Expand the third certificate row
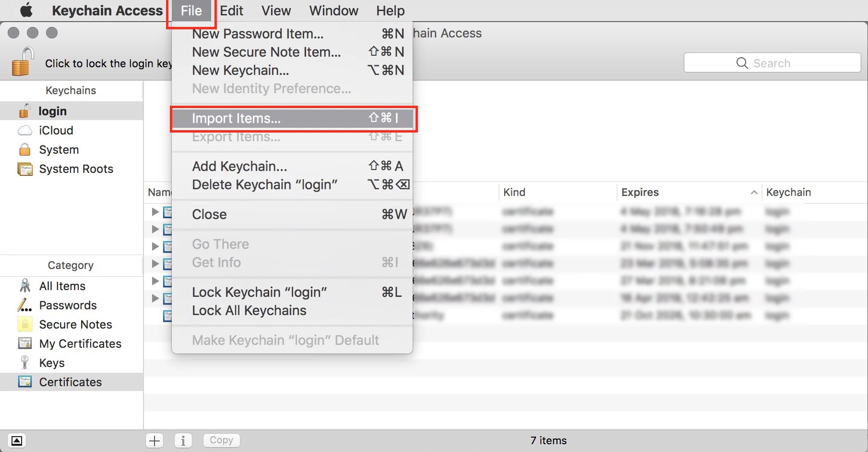The width and height of the screenshot is (868, 452). [155, 246]
